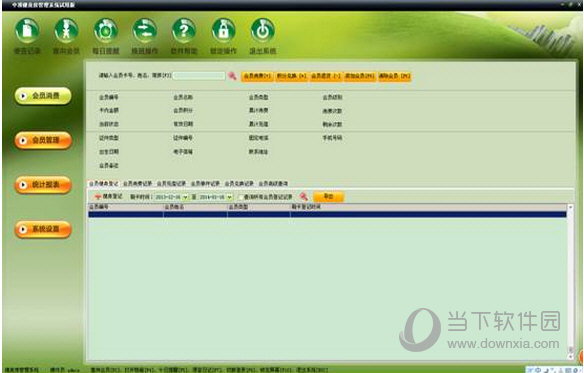Viewport: 584px width, 373px height.
Task: Open the document record icon in top toolbar
Action: (x=27, y=30)
